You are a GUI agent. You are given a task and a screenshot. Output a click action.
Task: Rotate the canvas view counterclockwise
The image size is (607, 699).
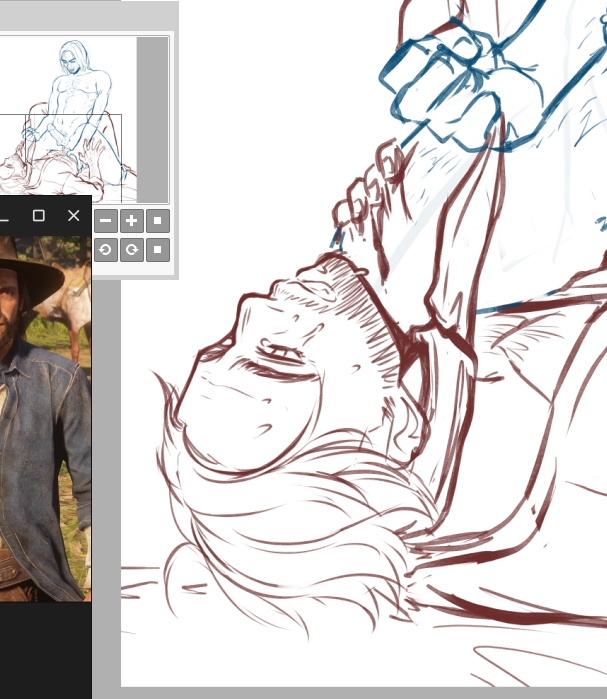(x=106, y=249)
